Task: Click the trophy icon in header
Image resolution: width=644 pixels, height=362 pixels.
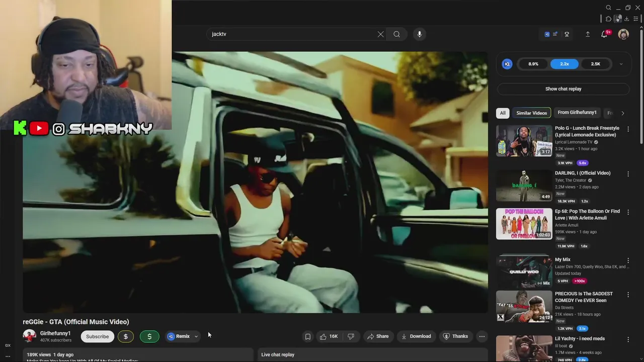Action: click(567, 34)
